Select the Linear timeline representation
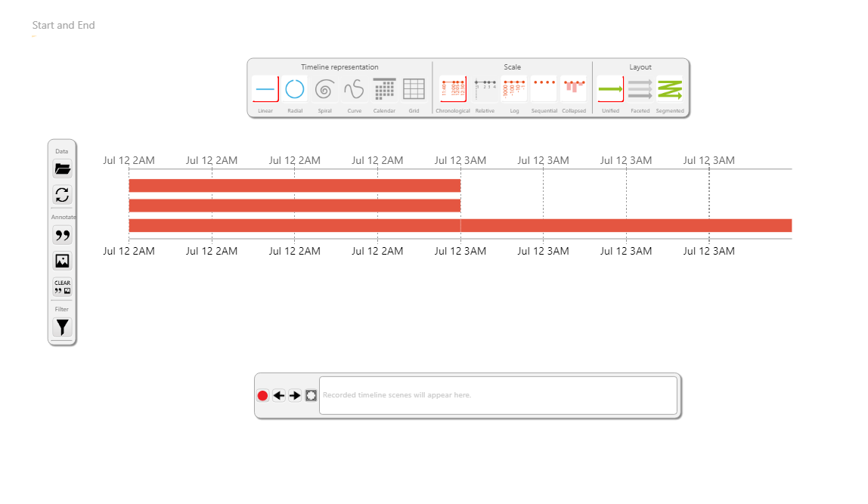The height and width of the screenshot is (504, 868). [x=265, y=89]
